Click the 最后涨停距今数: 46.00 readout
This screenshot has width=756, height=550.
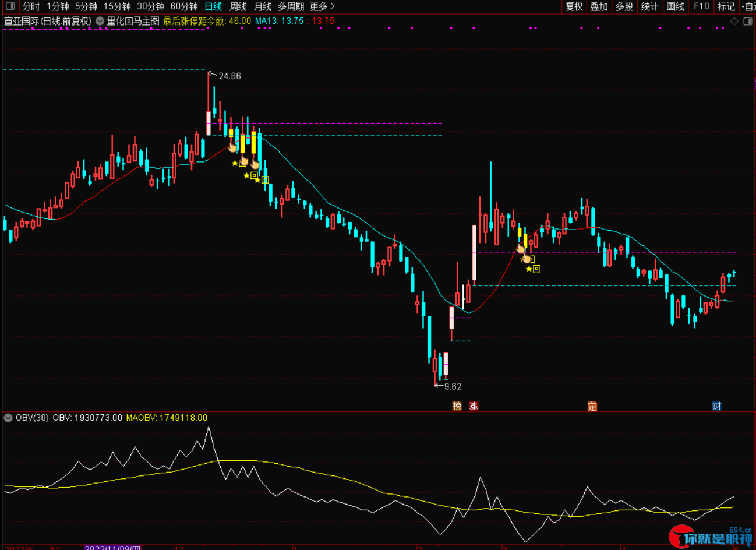(x=207, y=21)
